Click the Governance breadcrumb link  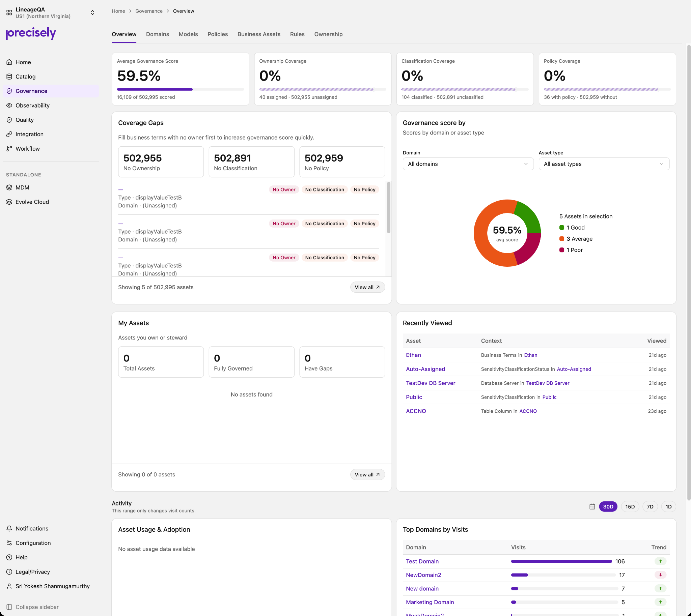149,11
